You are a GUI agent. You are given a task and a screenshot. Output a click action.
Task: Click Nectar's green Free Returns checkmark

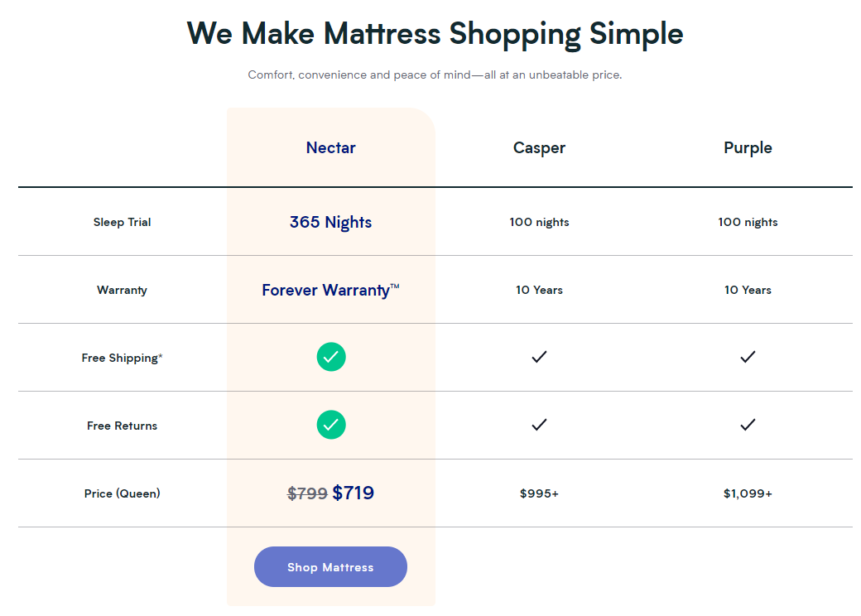331,425
